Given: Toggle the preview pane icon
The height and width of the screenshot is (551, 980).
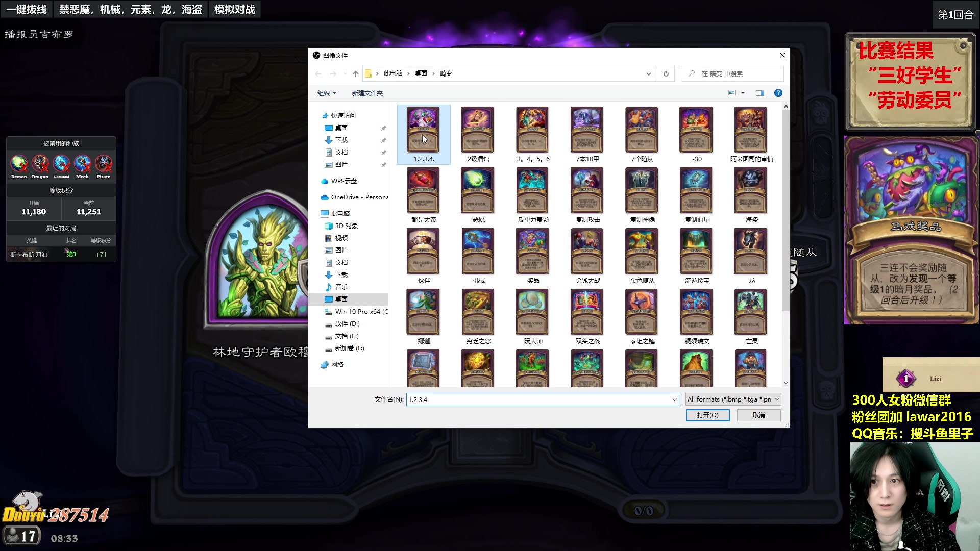Looking at the screenshot, I should point(759,93).
